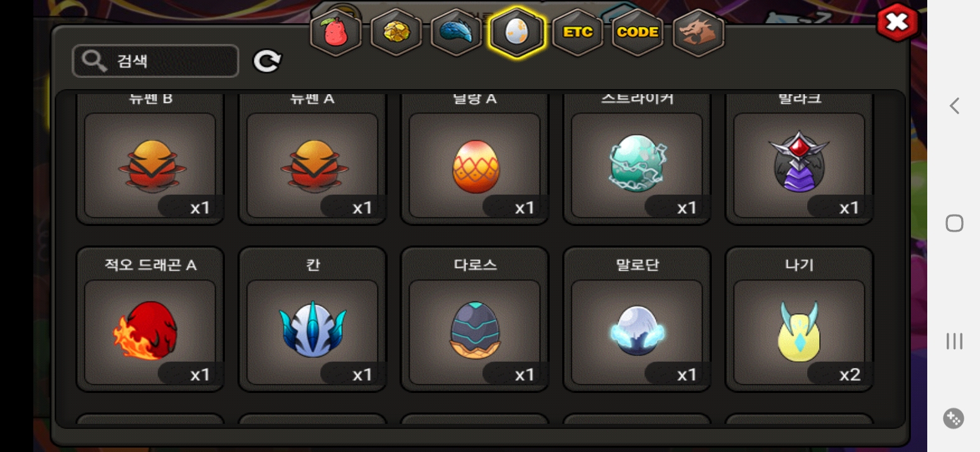Screen dimensions: 980x452
Task: Close the inventory with red X
Action: [897, 23]
